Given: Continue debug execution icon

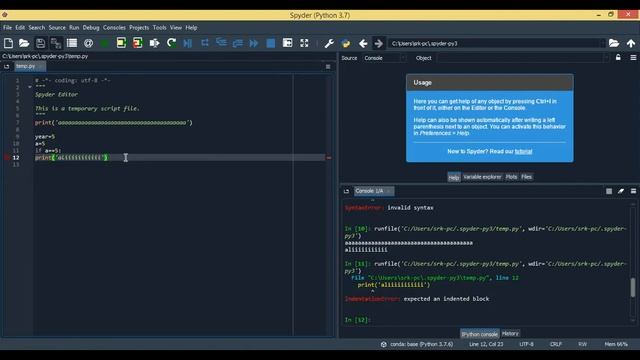Looking at the screenshot, I should pyautogui.click(x=254, y=43).
